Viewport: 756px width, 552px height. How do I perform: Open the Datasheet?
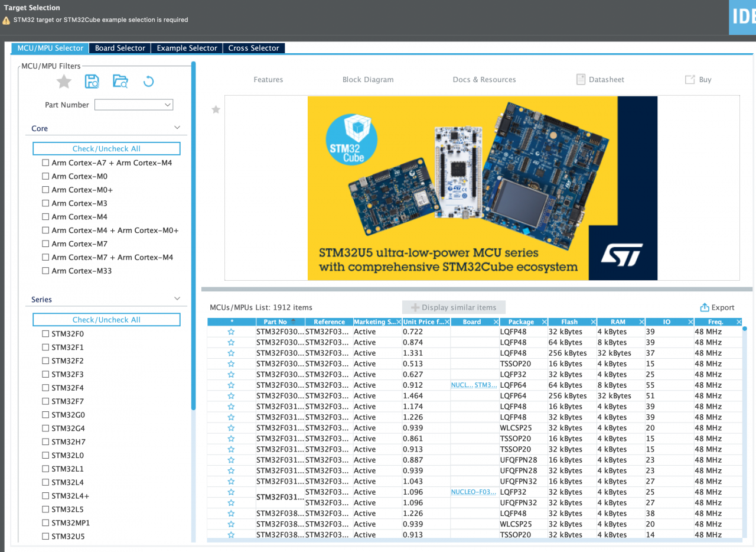pos(600,79)
